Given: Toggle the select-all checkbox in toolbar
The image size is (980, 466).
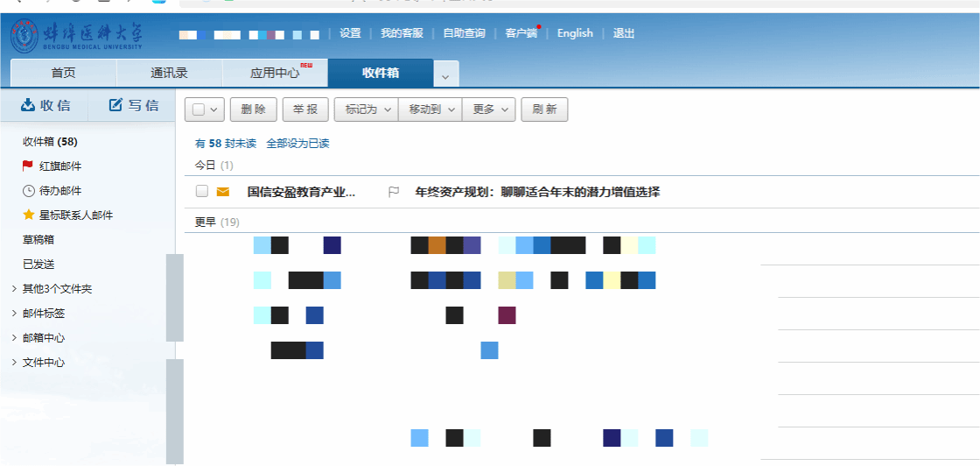Looking at the screenshot, I should (x=199, y=109).
